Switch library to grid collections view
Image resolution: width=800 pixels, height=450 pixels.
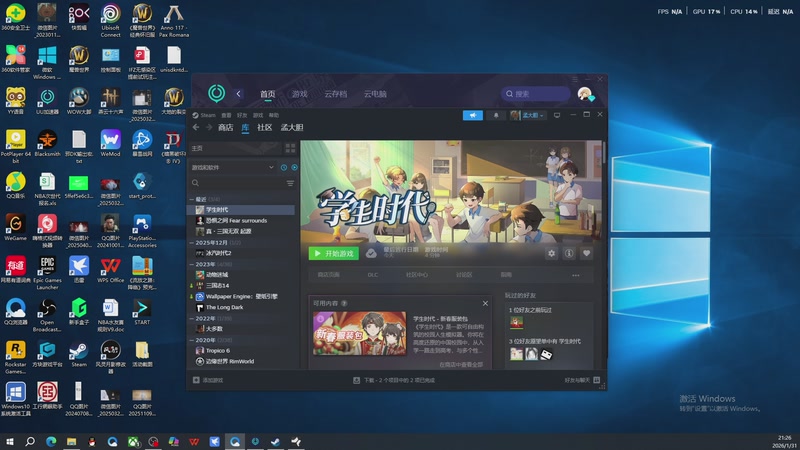pos(290,148)
